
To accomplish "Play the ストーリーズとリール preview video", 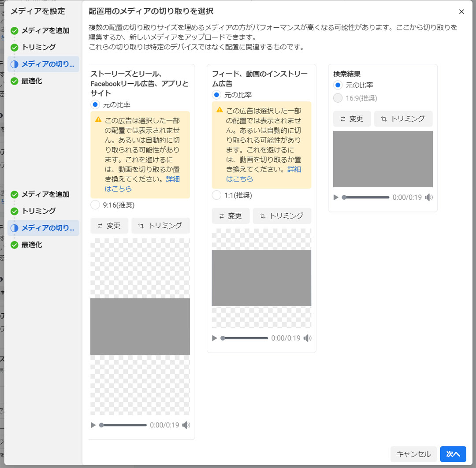I will (x=93, y=425).
